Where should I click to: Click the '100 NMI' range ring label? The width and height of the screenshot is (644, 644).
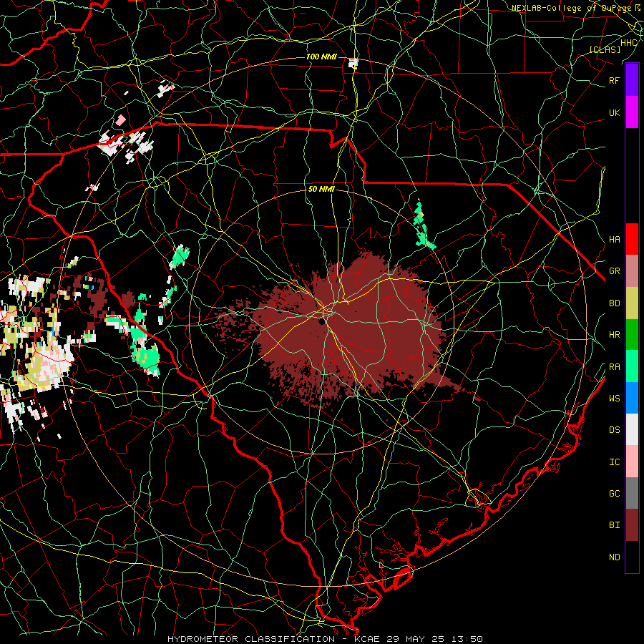[x=321, y=57]
